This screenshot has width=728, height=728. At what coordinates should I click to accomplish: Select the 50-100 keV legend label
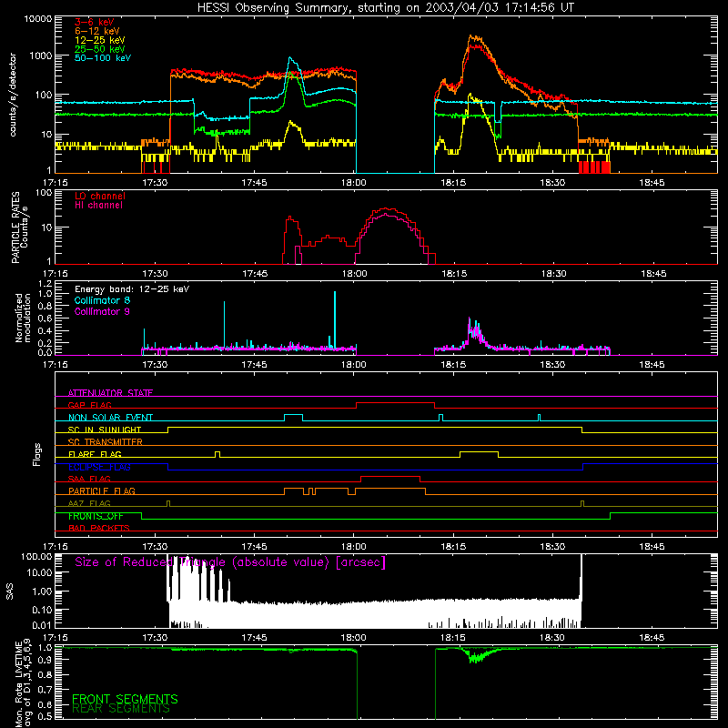103,57
